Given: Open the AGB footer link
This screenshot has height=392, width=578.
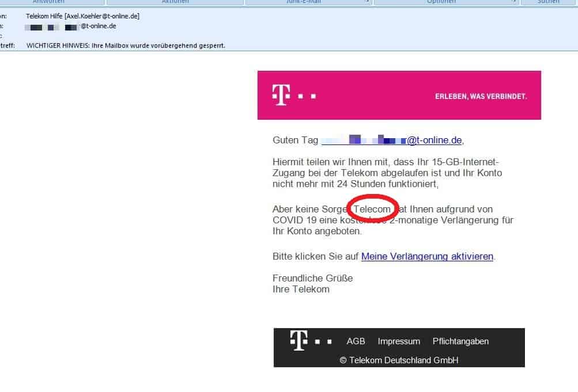Looking at the screenshot, I should click(356, 341).
